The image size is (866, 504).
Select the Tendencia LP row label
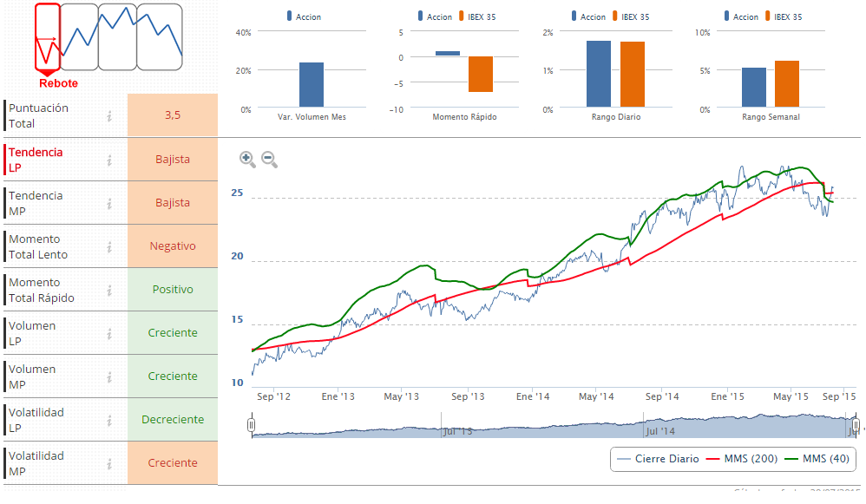click(36, 160)
